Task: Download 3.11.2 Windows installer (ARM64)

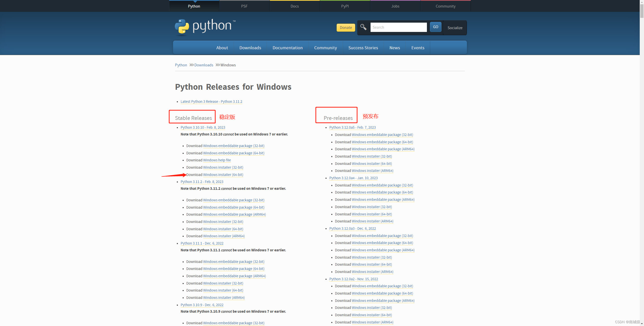Action: tap(224, 236)
